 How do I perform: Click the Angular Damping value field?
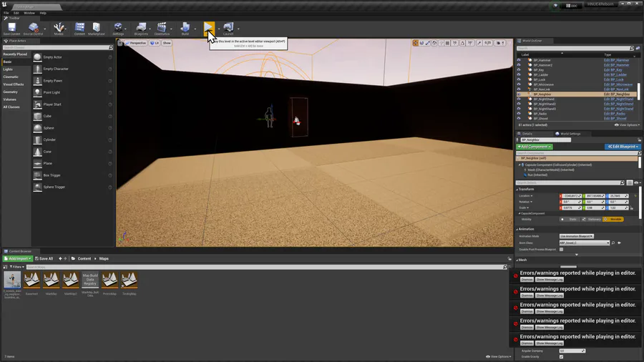[572, 351]
